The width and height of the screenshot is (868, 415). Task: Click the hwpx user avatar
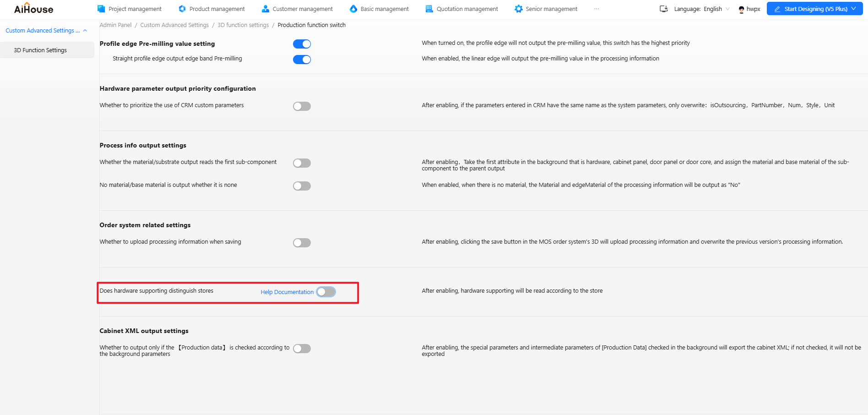pos(741,9)
